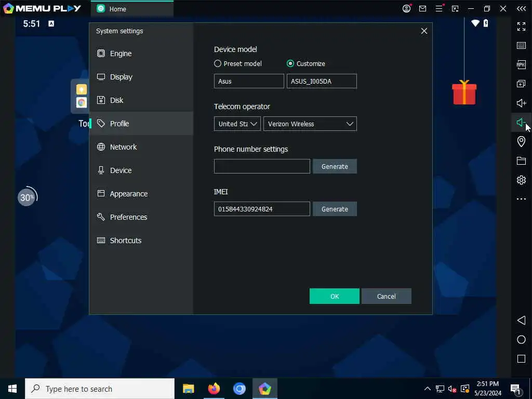The height and width of the screenshot is (399, 532).
Task: Click the ASUS_I005DA model input field
Action: 322,81
